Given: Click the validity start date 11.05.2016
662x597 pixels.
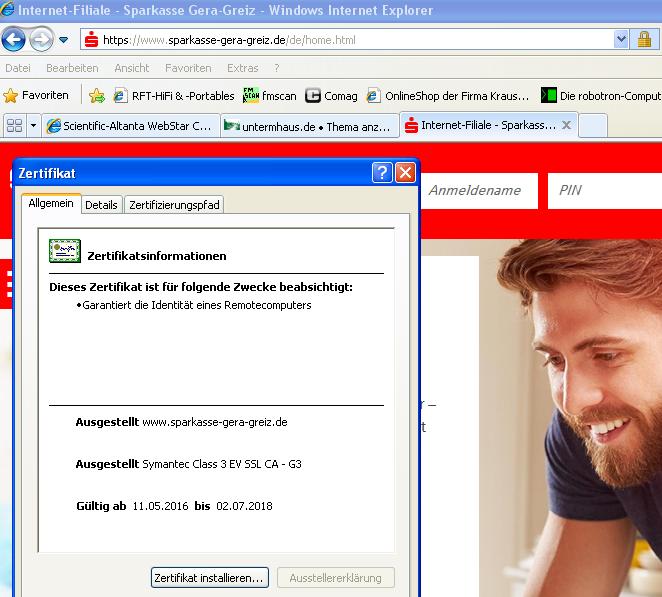Looking at the screenshot, I should [160, 506].
